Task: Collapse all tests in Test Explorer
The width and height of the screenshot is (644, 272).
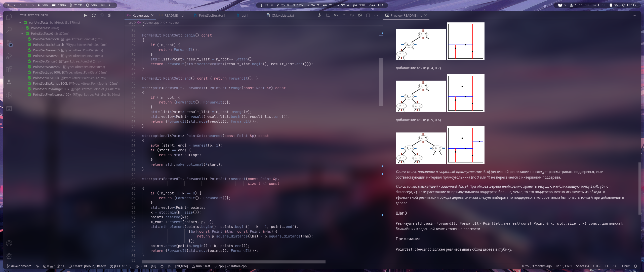Action: click(x=110, y=15)
